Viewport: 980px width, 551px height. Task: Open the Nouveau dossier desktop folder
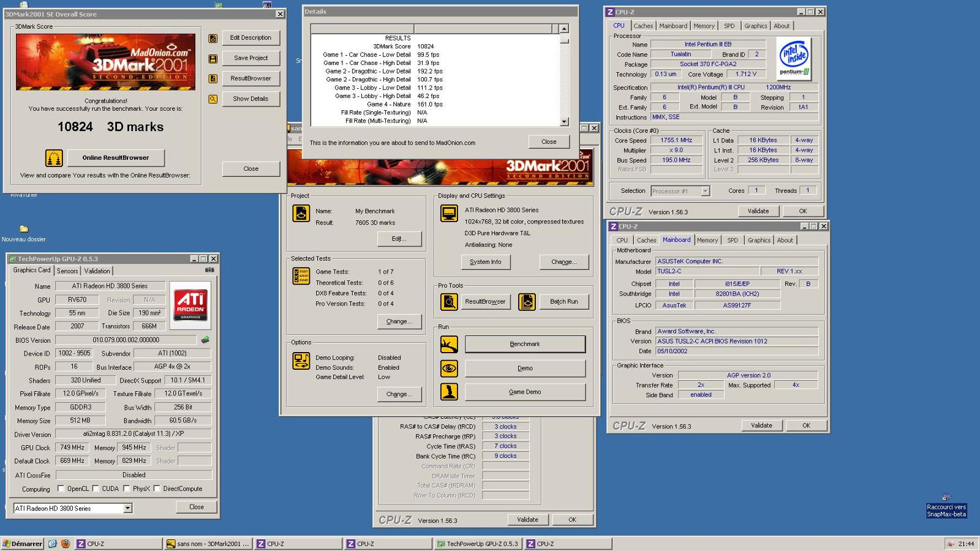(x=23, y=233)
